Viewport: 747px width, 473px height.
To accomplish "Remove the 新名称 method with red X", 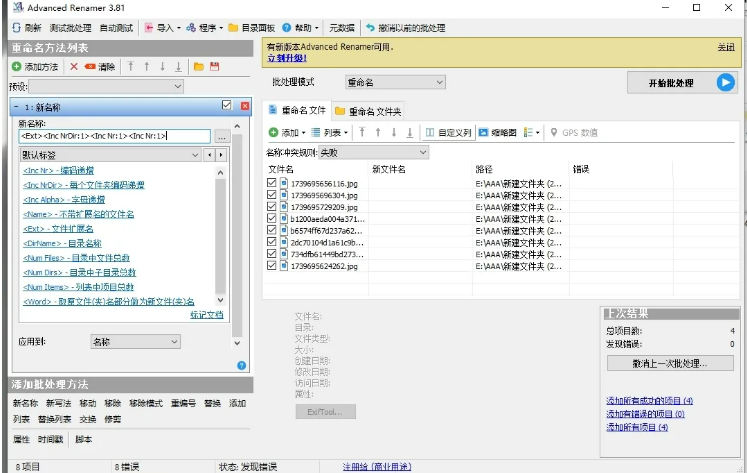I will click(245, 106).
